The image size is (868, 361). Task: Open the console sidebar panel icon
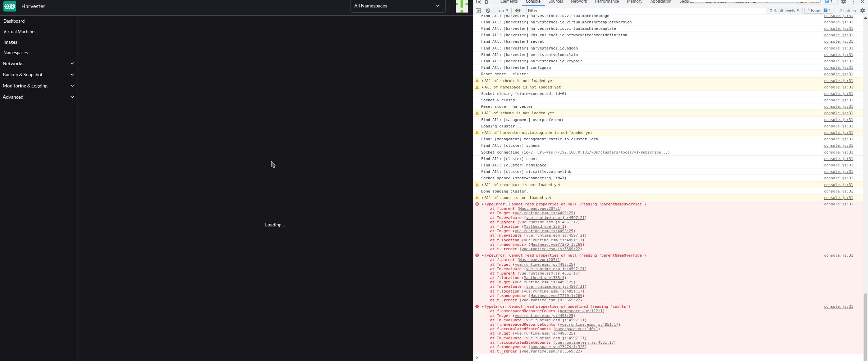478,11
